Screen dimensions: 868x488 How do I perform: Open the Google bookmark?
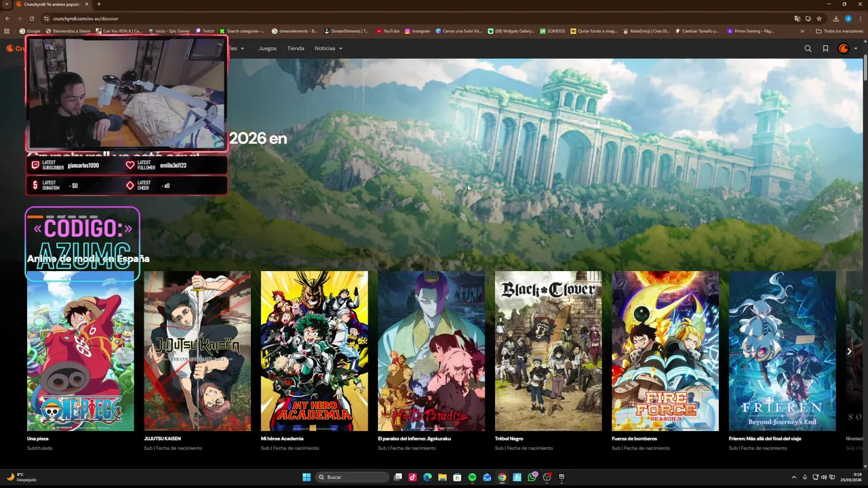click(x=30, y=31)
